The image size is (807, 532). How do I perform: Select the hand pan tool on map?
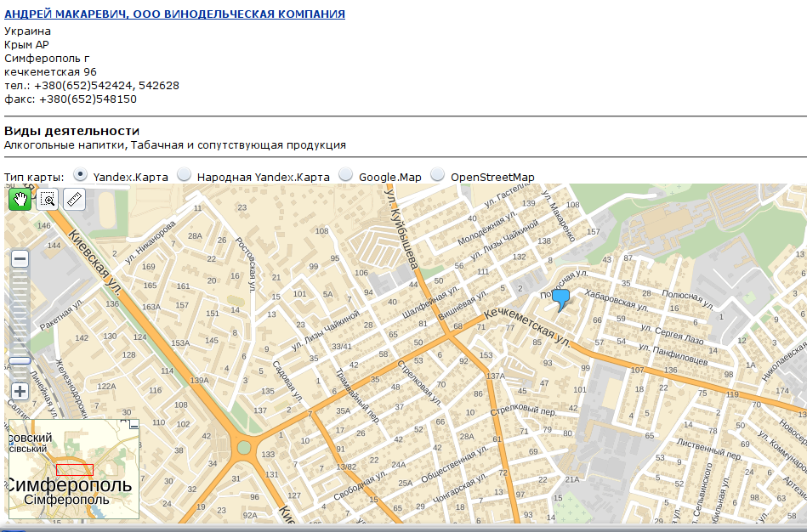click(x=20, y=200)
